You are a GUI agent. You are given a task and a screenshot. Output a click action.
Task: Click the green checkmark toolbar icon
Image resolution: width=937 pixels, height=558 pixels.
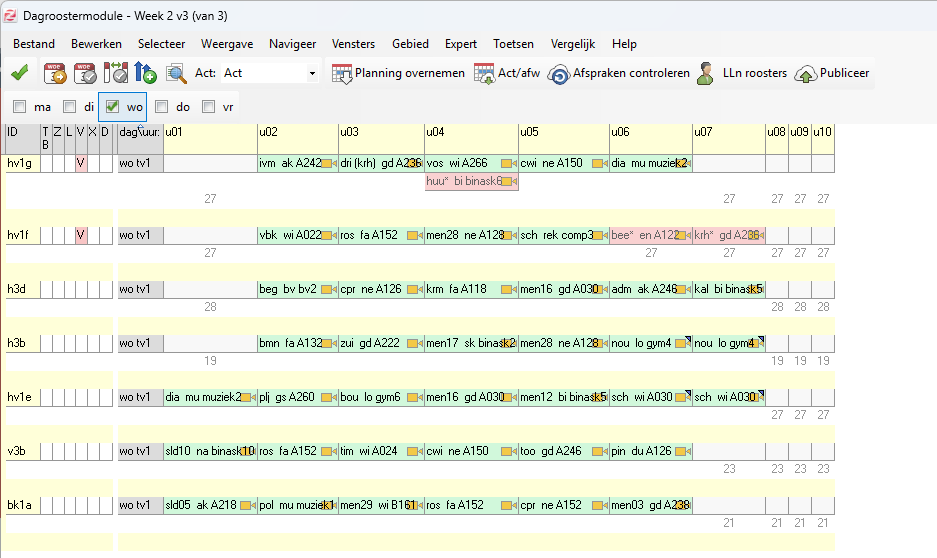(x=19, y=73)
